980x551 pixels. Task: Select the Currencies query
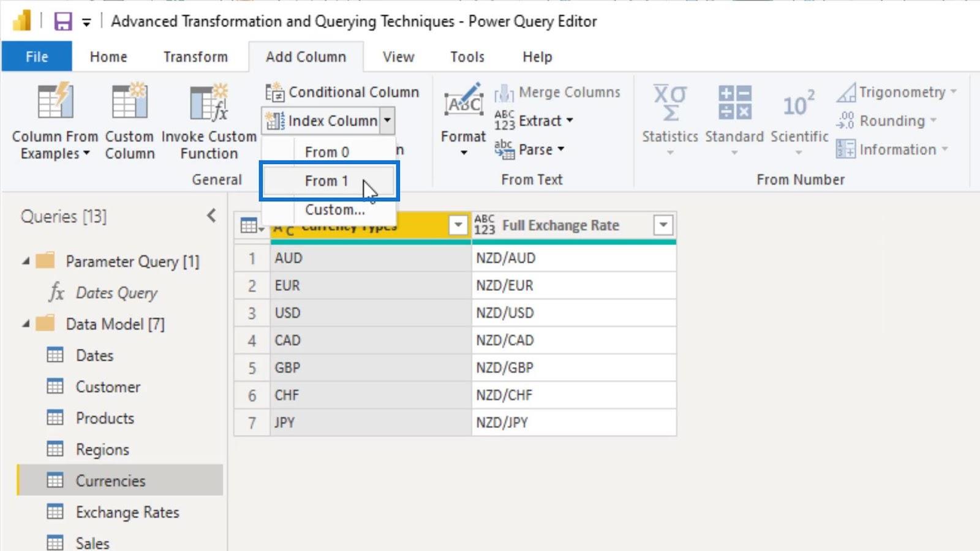120,481
